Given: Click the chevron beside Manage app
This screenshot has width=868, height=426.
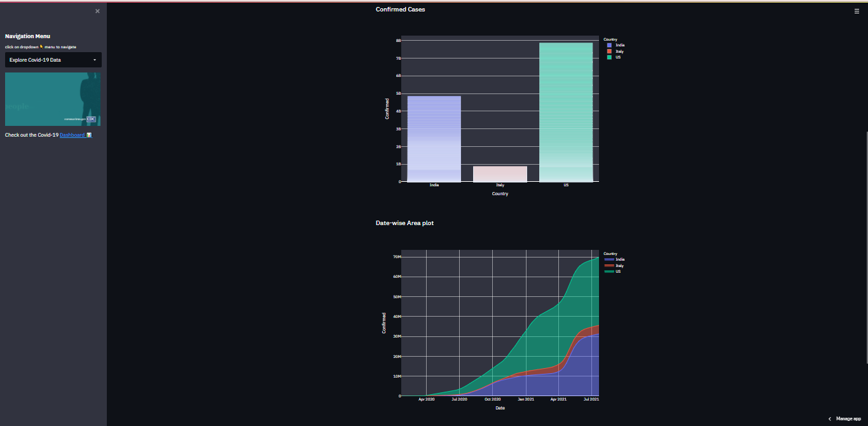Looking at the screenshot, I should click(830, 419).
